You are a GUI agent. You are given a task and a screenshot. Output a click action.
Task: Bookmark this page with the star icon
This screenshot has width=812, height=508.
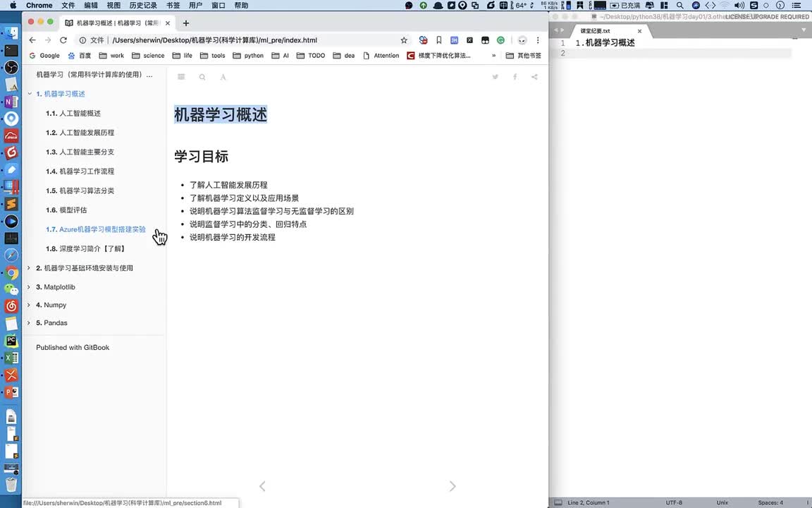pyautogui.click(x=404, y=40)
